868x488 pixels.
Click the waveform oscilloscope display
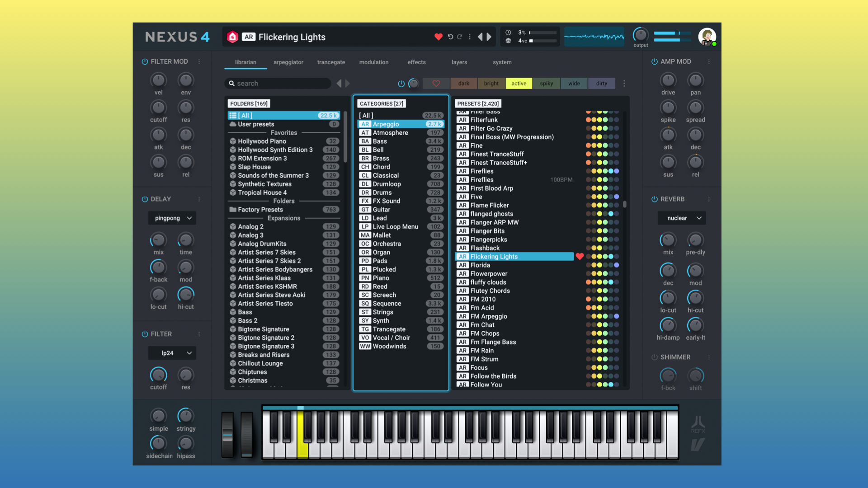coord(594,37)
